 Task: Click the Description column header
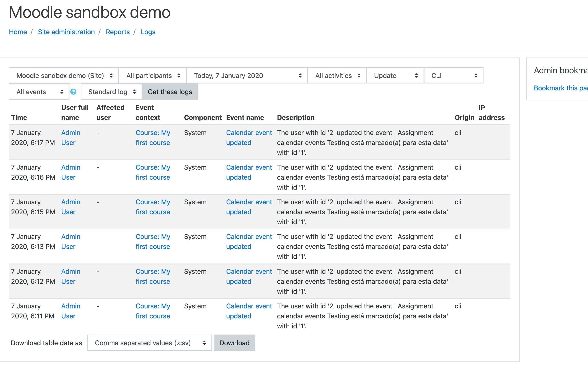click(x=296, y=118)
